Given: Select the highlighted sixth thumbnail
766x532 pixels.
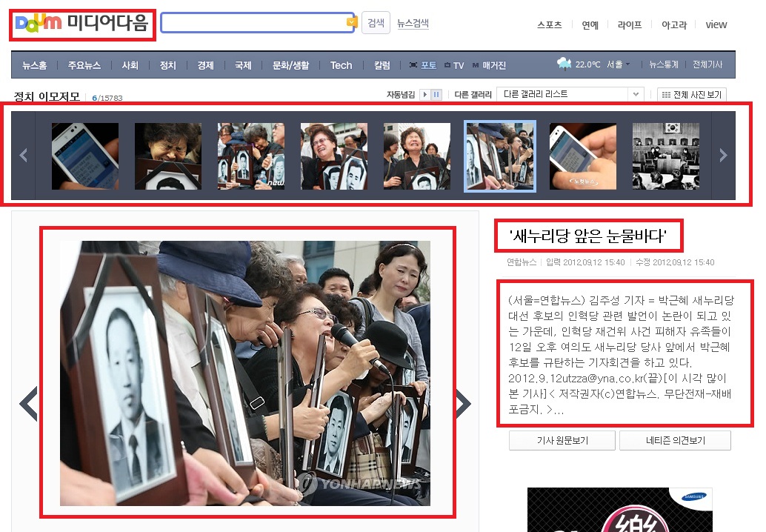Looking at the screenshot, I should [x=500, y=156].
